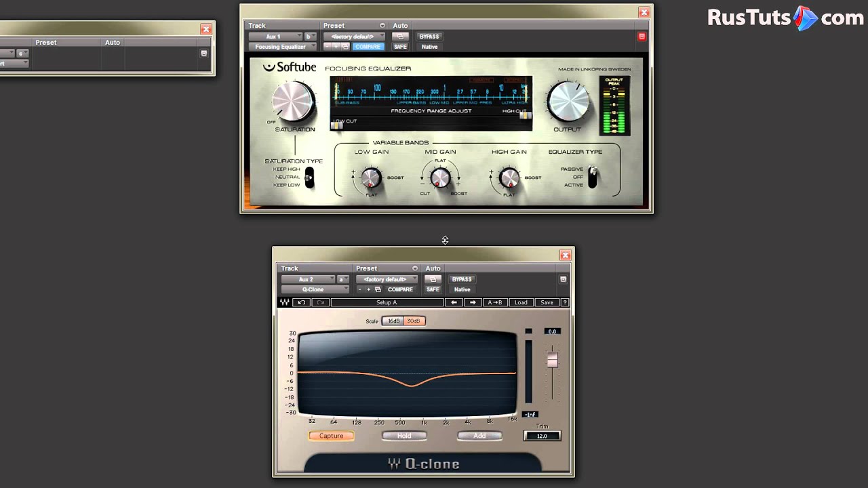Click A→B to copy the setup in Q-Clone
The image size is (868, 488).
pyautogui.click(x=495, y=302)
